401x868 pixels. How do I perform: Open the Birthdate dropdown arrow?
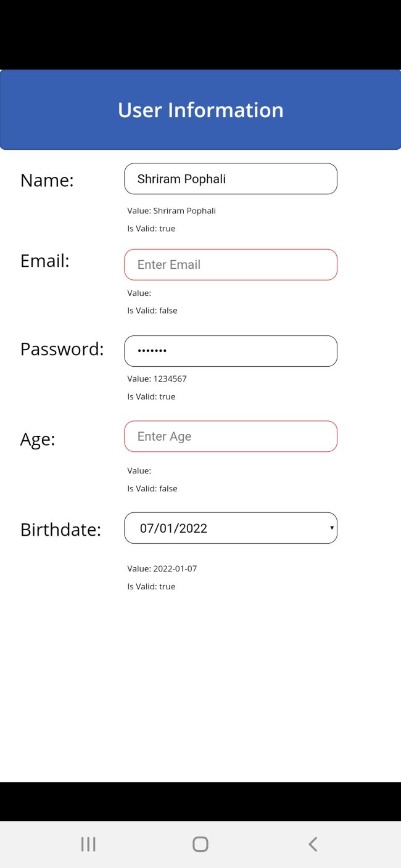click(x=331, y=528)
